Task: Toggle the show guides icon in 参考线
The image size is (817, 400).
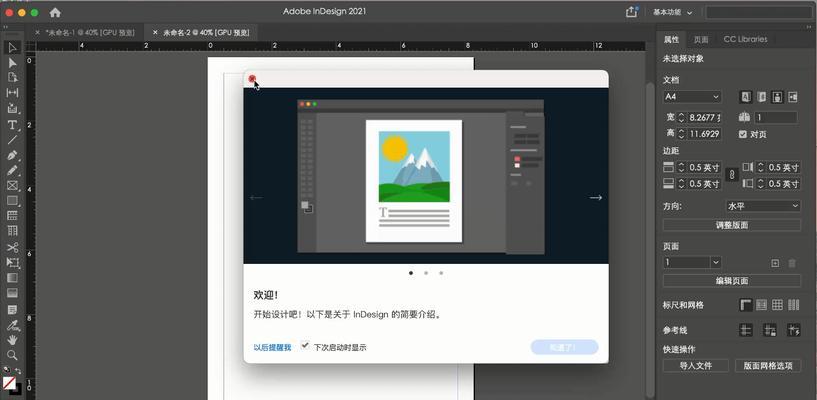Action: 746,330
